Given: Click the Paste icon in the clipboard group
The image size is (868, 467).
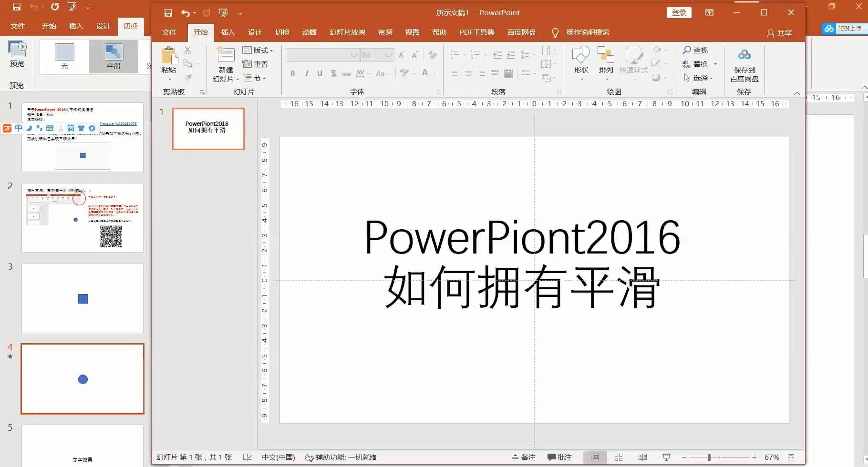Looking at the screenshot, I should tap(169, 55).
